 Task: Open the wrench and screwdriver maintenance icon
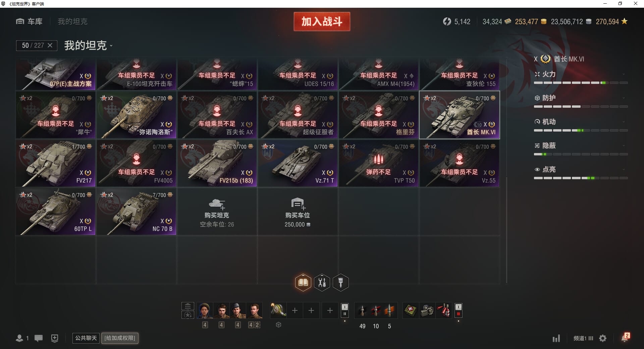[x=322, y=282]
